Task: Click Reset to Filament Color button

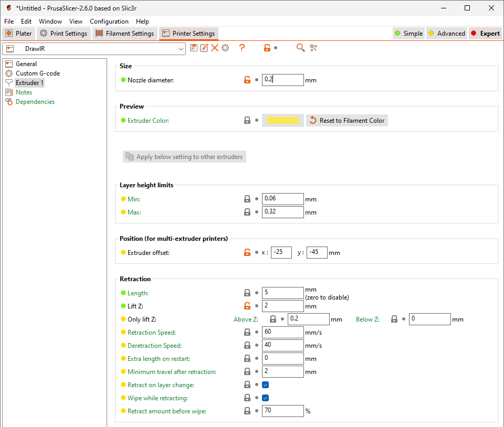Action: coord(347,121)
